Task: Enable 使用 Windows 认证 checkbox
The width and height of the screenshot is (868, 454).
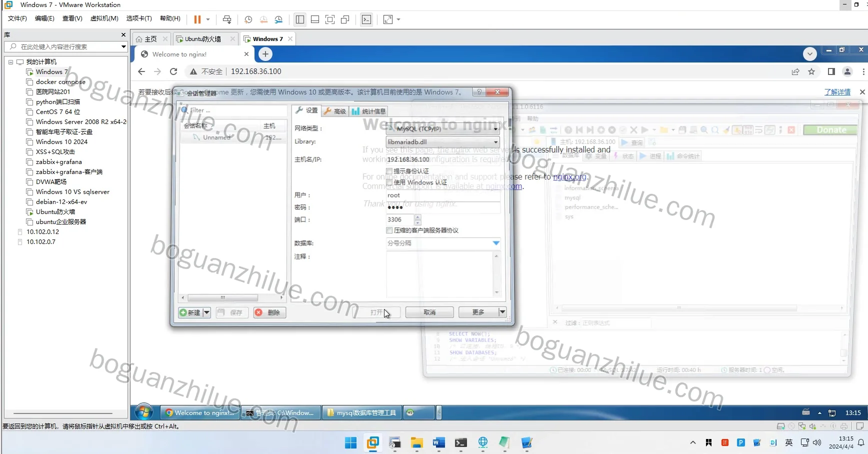Action: click(389, 182)
